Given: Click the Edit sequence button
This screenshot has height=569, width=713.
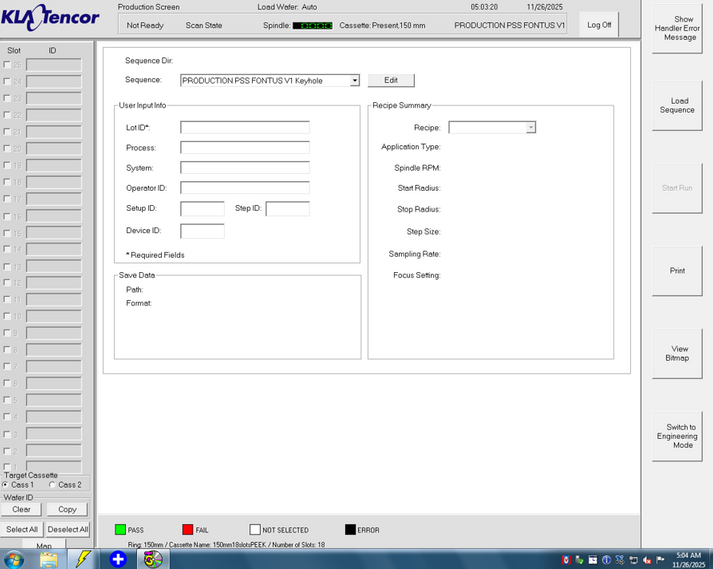Looking at the screenshot, I should (390, 80).
